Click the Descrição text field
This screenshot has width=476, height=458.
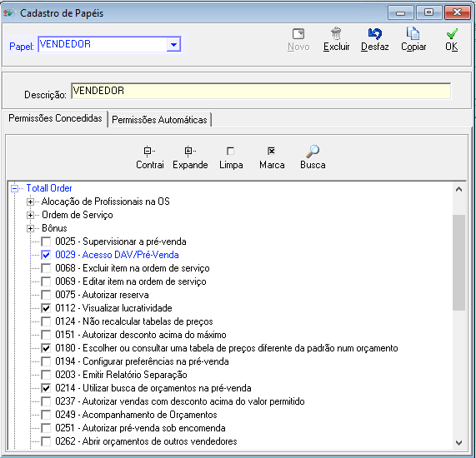coord(261,91)
